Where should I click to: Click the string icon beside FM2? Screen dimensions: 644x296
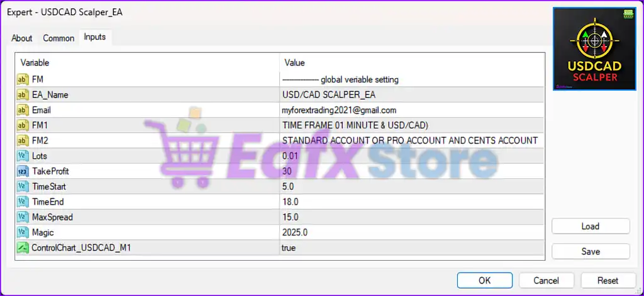(23, 140)
